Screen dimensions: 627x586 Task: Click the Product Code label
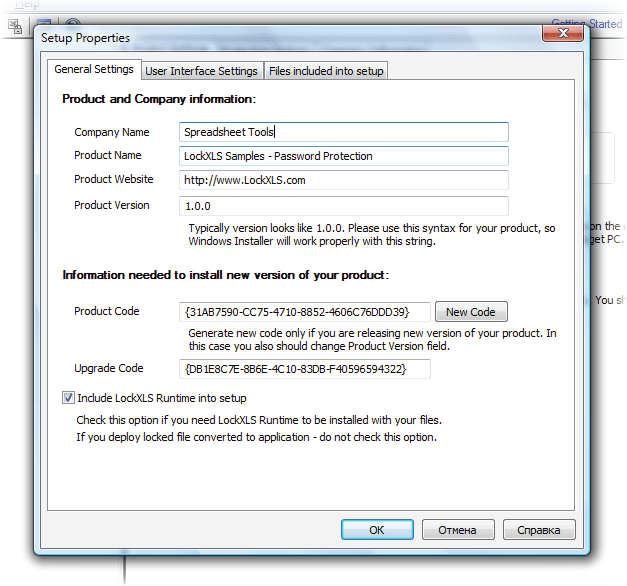click(107, 311)
